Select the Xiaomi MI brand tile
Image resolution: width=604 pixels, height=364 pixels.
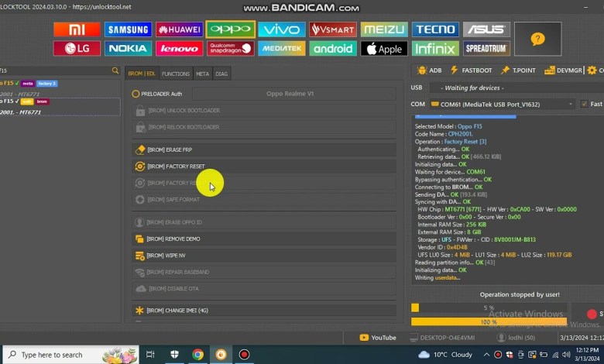(x=77, y=29)
